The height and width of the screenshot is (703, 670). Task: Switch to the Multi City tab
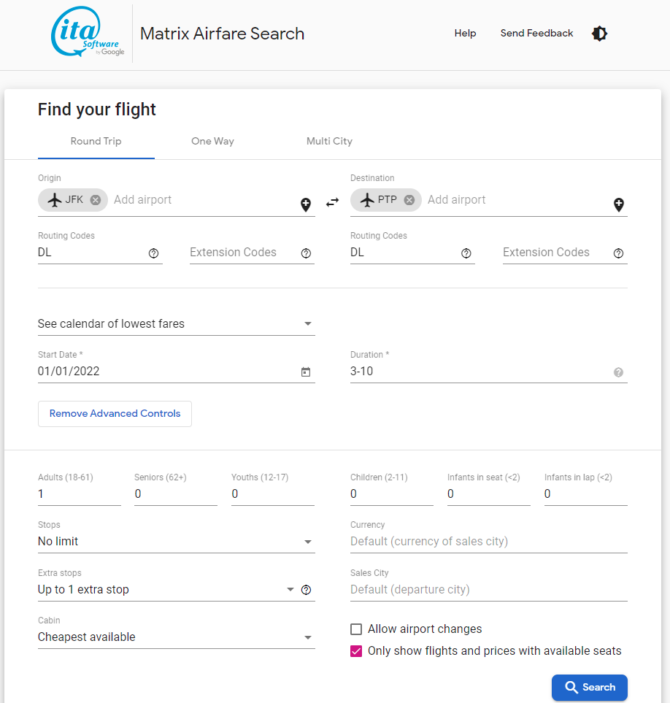click(x=329, y=141)
